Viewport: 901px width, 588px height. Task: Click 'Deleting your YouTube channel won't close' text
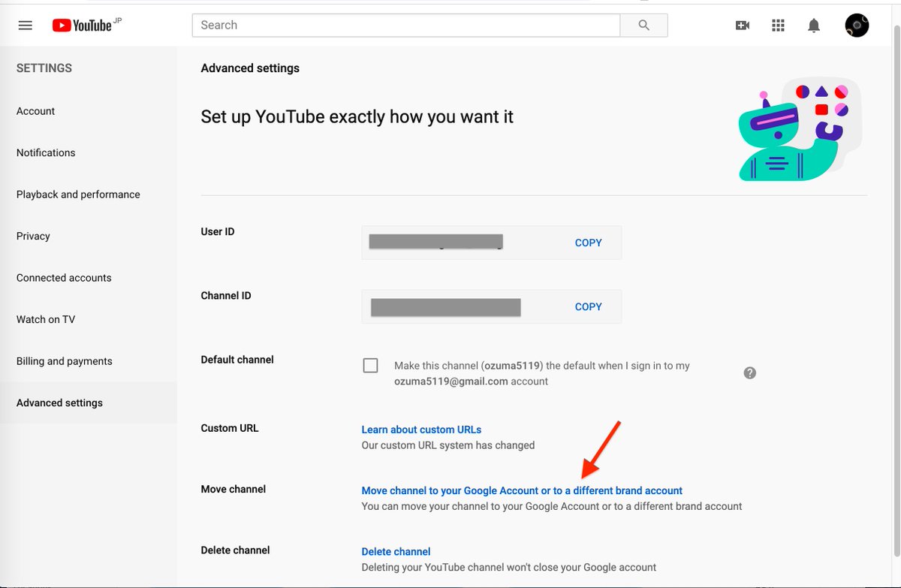(509, 567)
